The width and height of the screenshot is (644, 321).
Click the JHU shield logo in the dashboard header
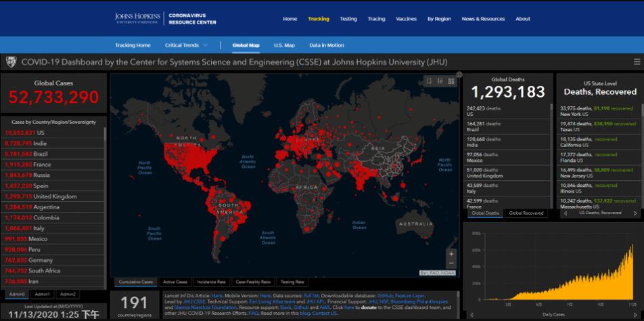point(11,62)
